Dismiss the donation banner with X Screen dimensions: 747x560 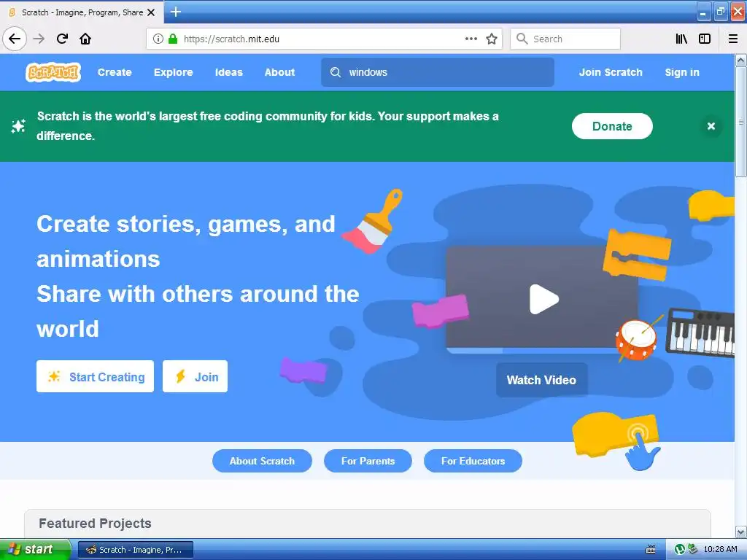711,126
